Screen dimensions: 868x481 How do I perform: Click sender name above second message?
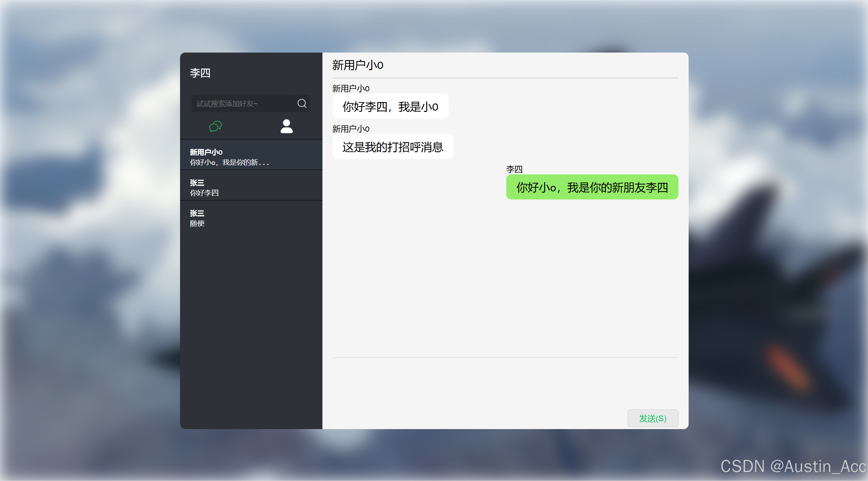tap(351, 129)
